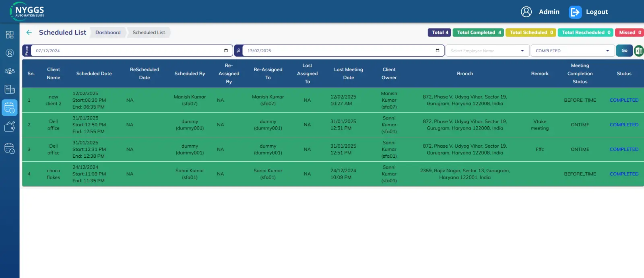Navigate to the Dashboard breadcrumb
The image size is (644, 278).
(x=108, y=33)
